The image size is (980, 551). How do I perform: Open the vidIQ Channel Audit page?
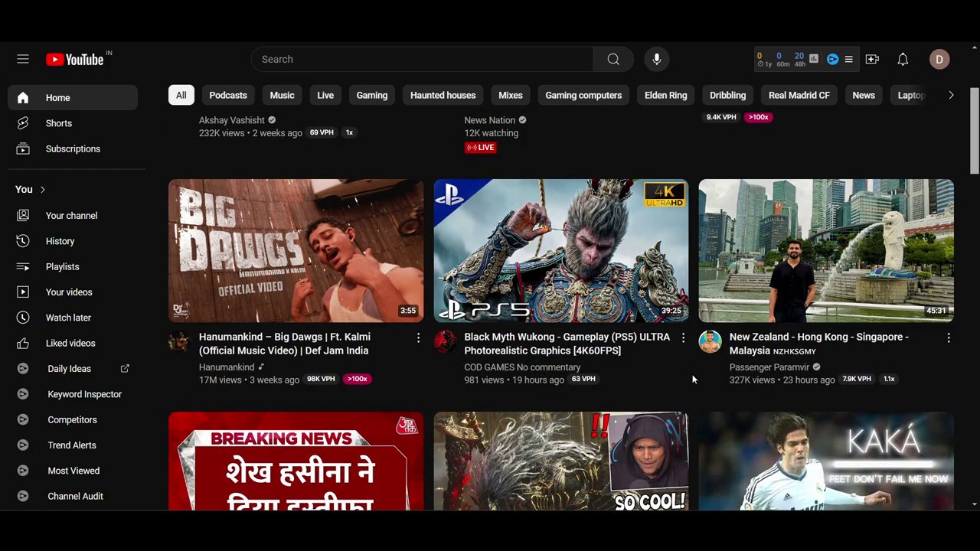tap(75, 496)
